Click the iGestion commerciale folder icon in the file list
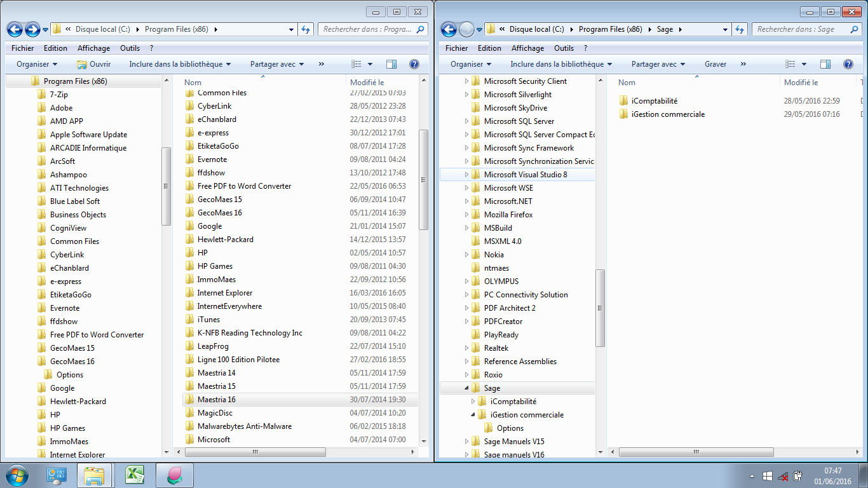 tap(623, 114)
